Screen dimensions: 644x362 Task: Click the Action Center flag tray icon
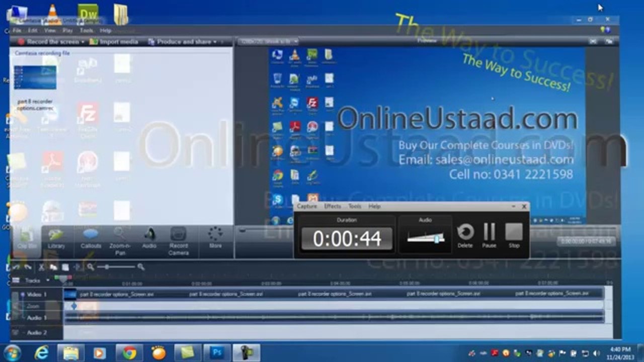[563, 353]
